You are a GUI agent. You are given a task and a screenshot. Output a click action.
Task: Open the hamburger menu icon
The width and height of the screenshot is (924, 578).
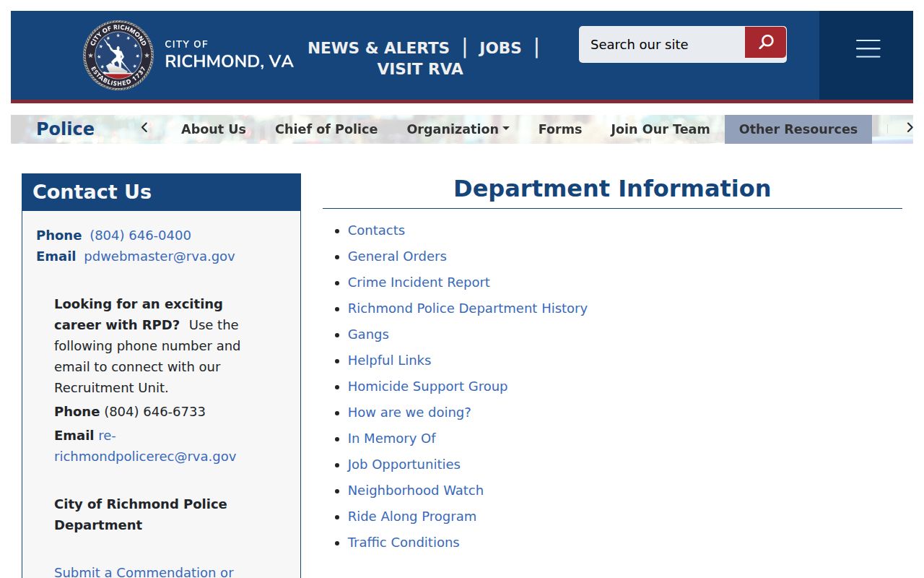(x=868, y=48)
